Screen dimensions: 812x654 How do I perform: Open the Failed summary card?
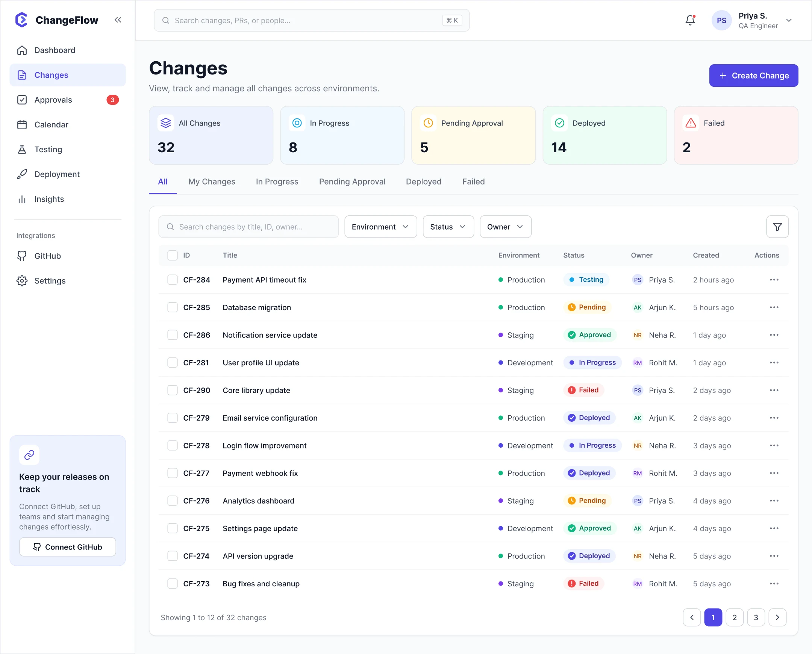tap(736, 135)
